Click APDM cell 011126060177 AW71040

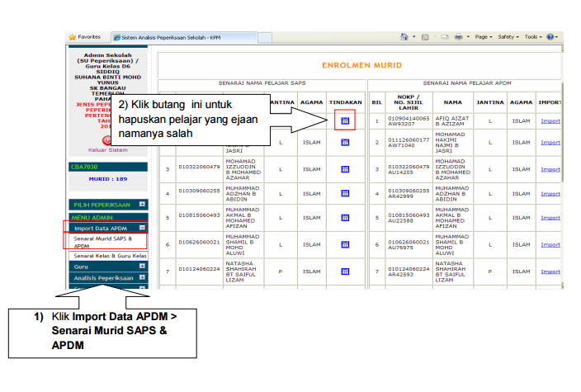[x=409, y=143]
